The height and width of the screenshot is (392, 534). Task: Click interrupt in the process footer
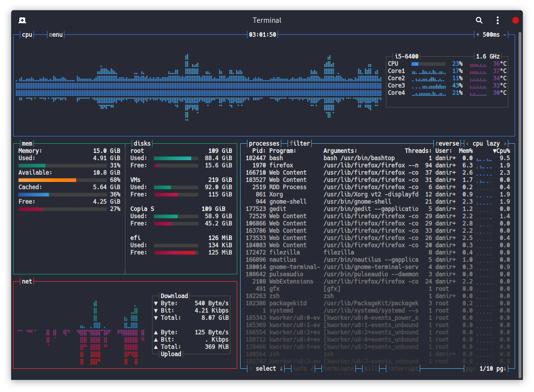pos(403,369)
